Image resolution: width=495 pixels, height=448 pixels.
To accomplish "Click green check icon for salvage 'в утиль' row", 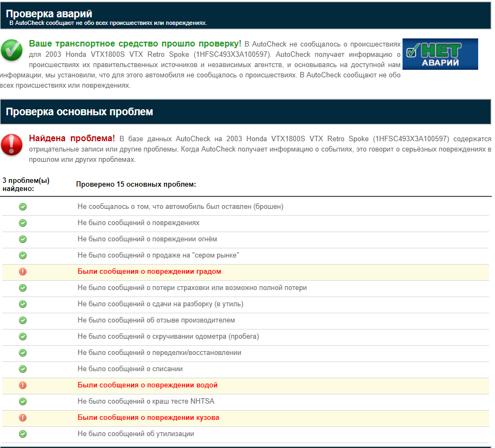I will tap(23, 304).
